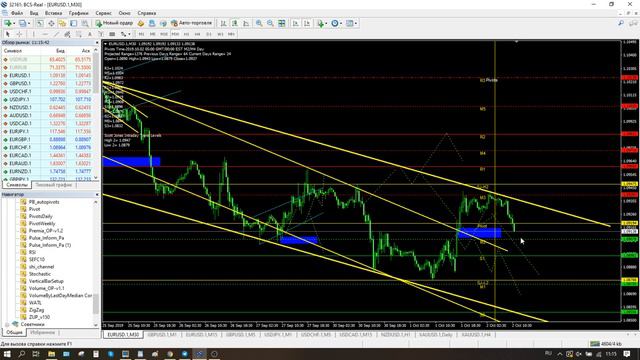640x360 pixels.
Task: Open the Файл menu
Action: [17, 13]
